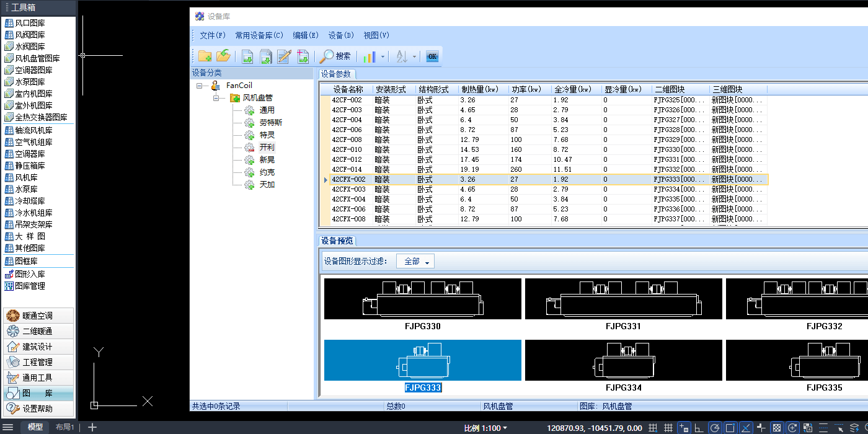
Task: Click the stacked-pages batch import icon
Action: tap(266, 56)
